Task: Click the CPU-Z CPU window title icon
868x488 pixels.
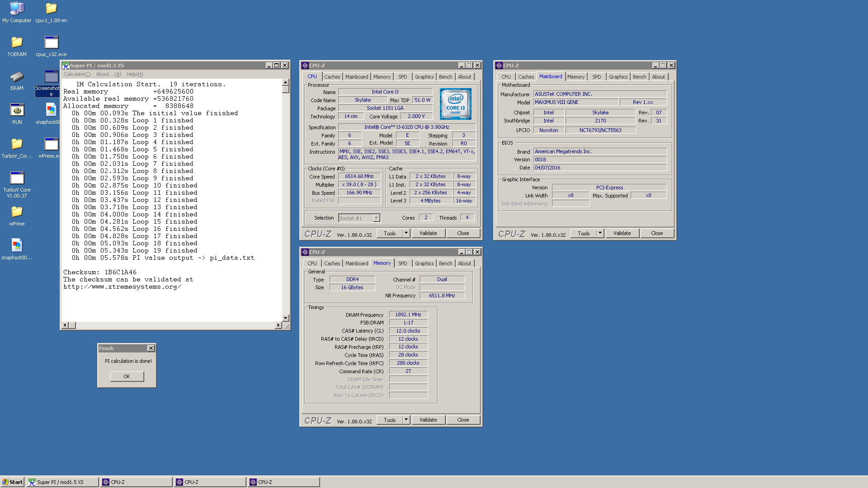Action: point(305,66)
